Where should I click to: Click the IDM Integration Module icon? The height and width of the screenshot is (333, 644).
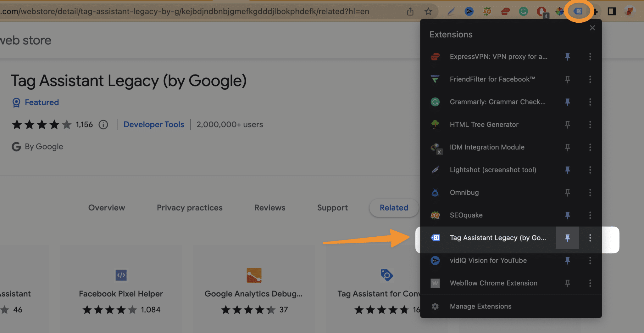click(x=436, y=148)
